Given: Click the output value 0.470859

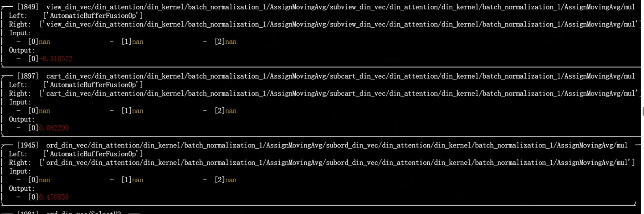Looking at the screenshot, I should coord(54,197).
